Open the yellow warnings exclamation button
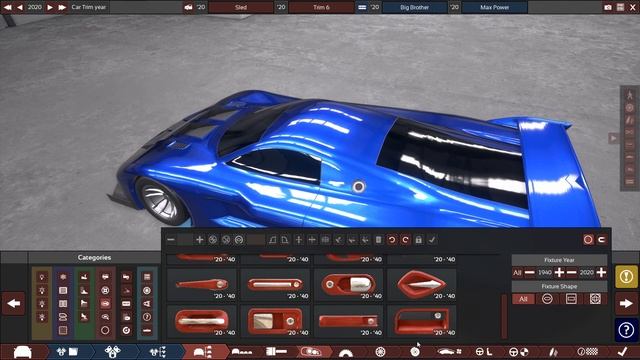 pyautogui.click(x=626, y=276)
